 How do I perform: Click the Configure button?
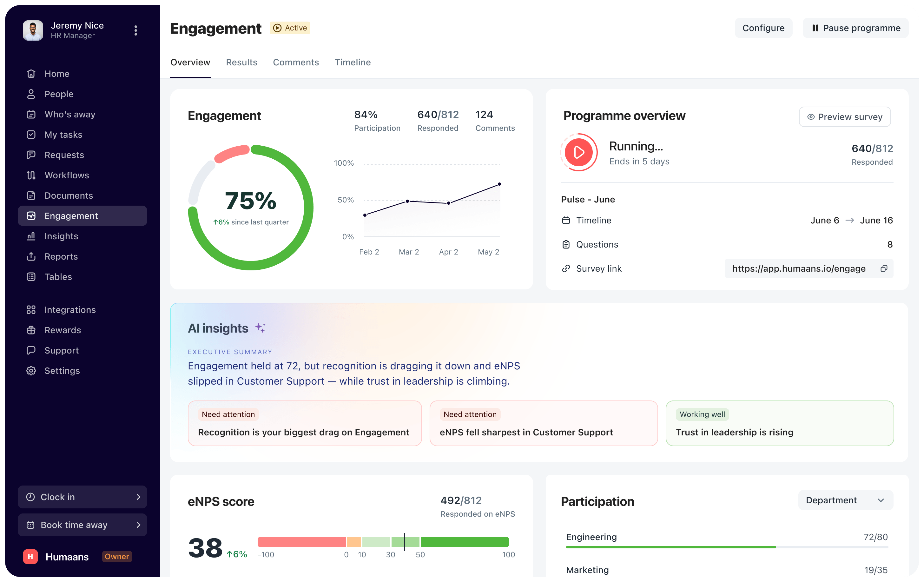click(763, 28)
